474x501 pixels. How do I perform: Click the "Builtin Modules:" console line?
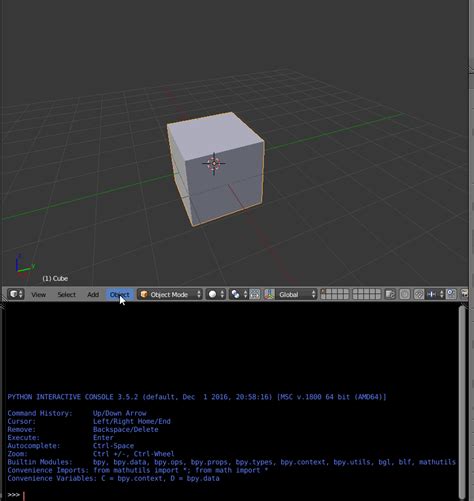tap(231, 462)
